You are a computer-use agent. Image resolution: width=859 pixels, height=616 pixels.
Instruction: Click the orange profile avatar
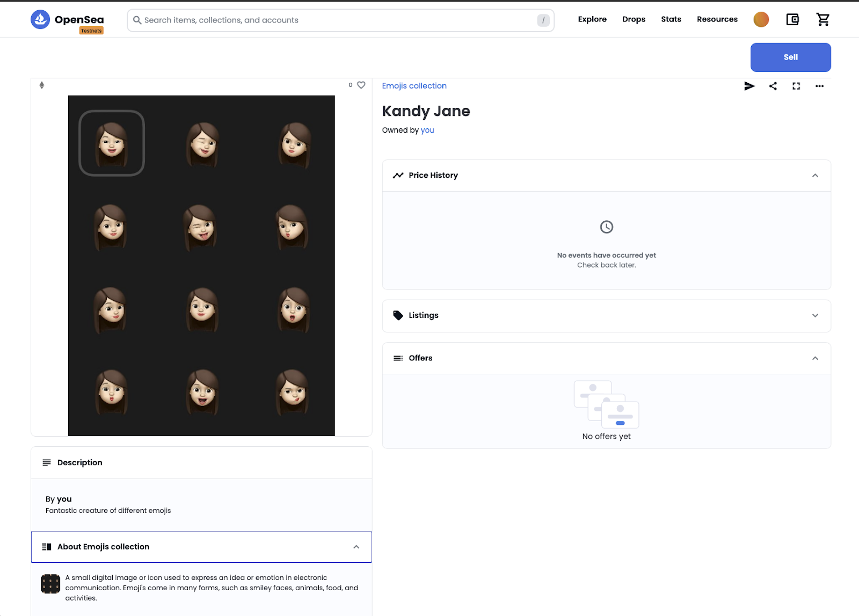pos(761,20)
